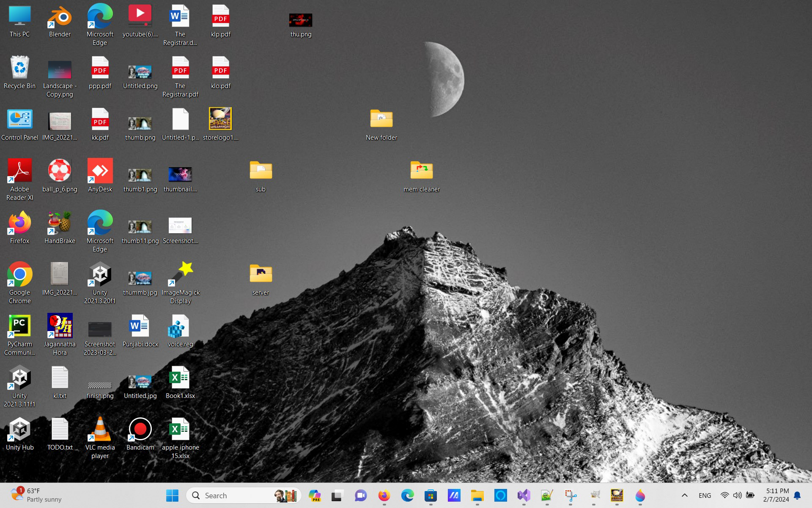812x508 pixels.
Task: Select the VLC media player shortcut
Action: pyautogui.click(x=100, y=439)
